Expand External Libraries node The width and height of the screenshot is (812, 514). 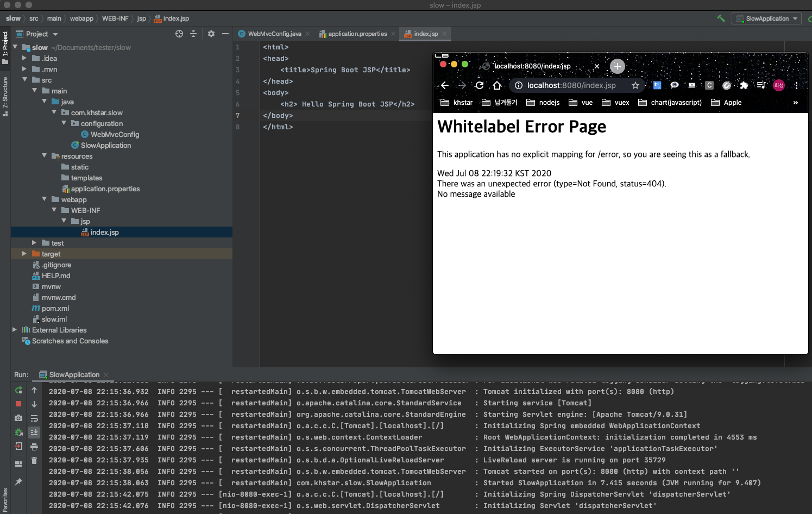coord(15,330)
